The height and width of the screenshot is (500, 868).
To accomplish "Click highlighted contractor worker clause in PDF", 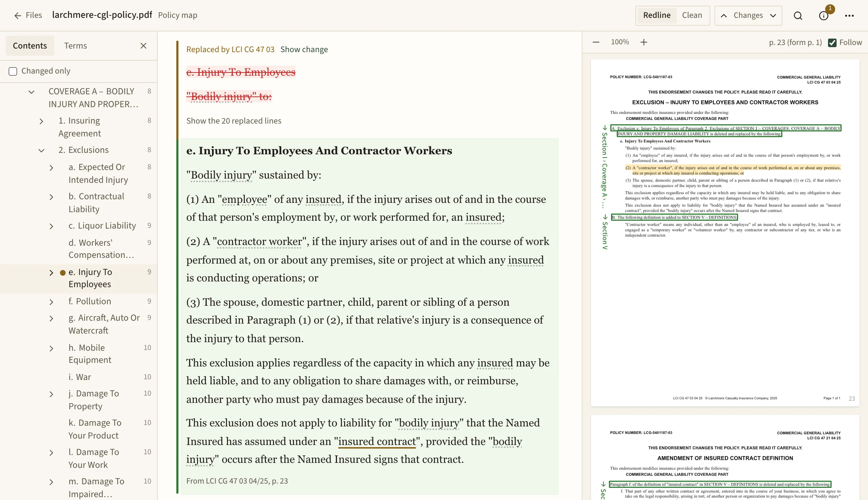I will pos(732,170).
